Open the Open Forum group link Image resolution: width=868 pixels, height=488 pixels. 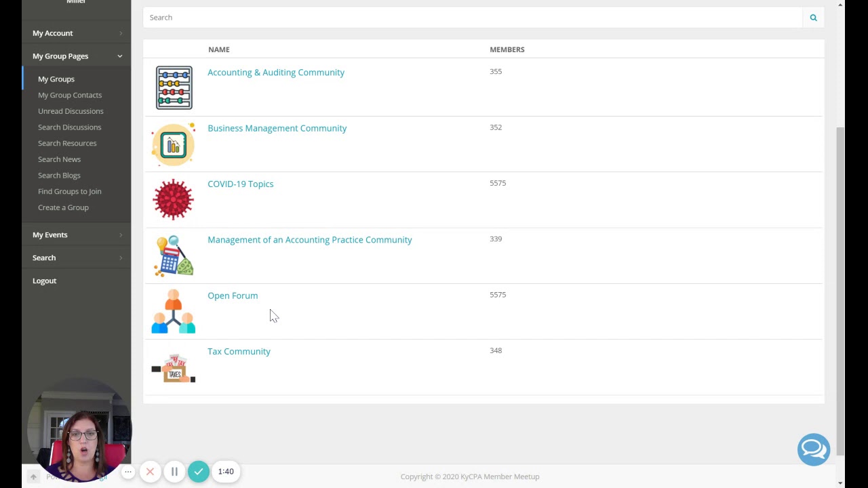[x=233, y=296]
